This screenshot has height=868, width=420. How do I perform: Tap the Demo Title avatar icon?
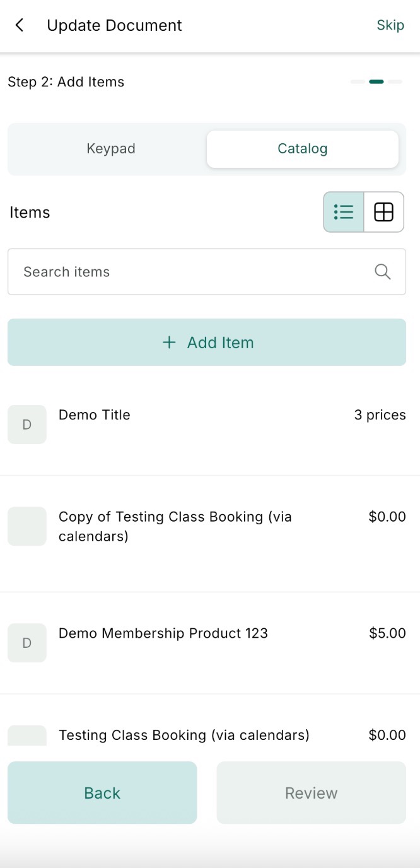27,425
